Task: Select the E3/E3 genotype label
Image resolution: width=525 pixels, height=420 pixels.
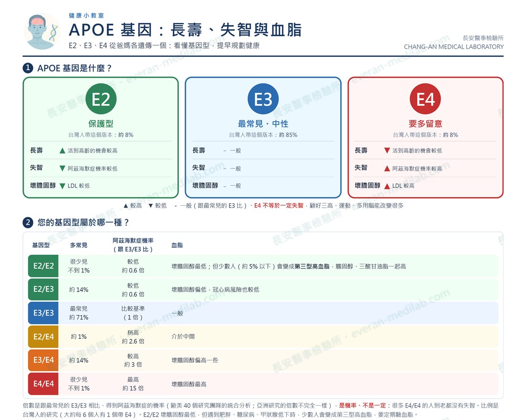Action: [x=43, y=313]
